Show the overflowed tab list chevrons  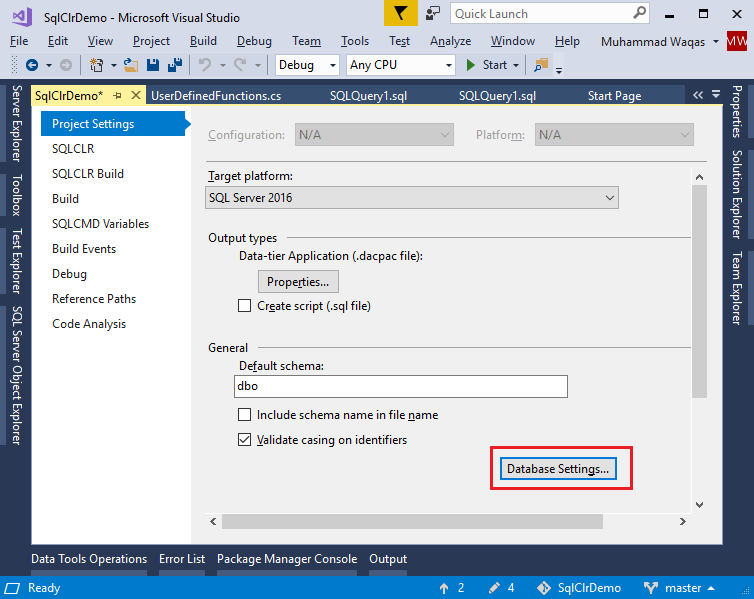point(698,95)
